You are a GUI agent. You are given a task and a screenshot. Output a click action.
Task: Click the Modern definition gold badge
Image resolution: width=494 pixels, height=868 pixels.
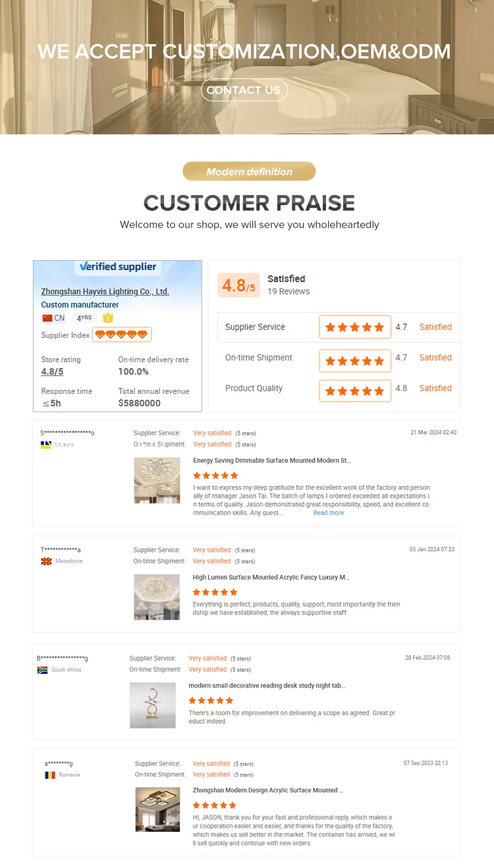pyautogui.click(x=249, y=171)
